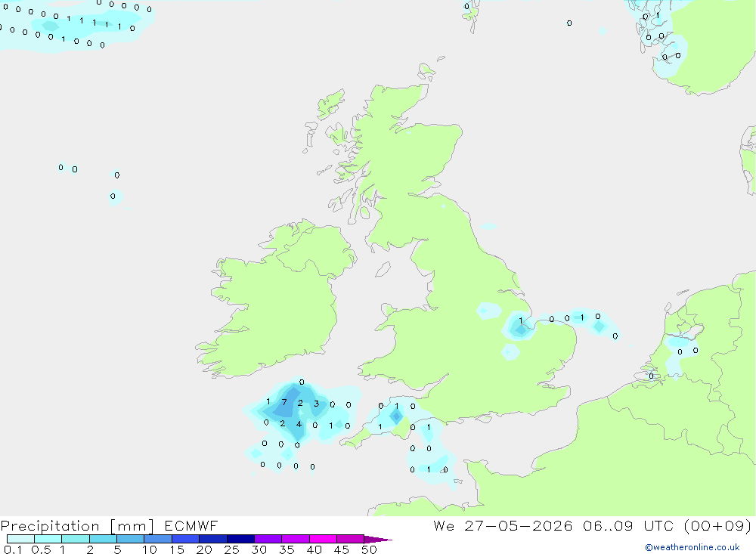Viewport: 756px width, 554px height.
Task: Click the "4" precipitation value south of Ireland
Action: (x=299, y=424)
